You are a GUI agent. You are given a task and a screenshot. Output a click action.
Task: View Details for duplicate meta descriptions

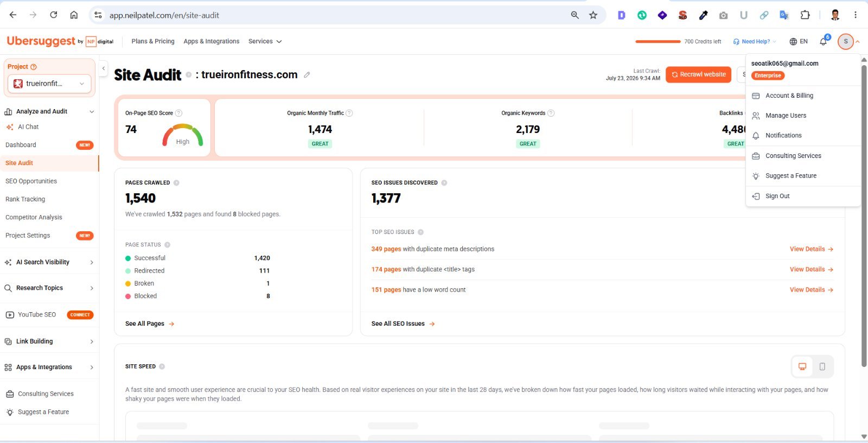812,249
